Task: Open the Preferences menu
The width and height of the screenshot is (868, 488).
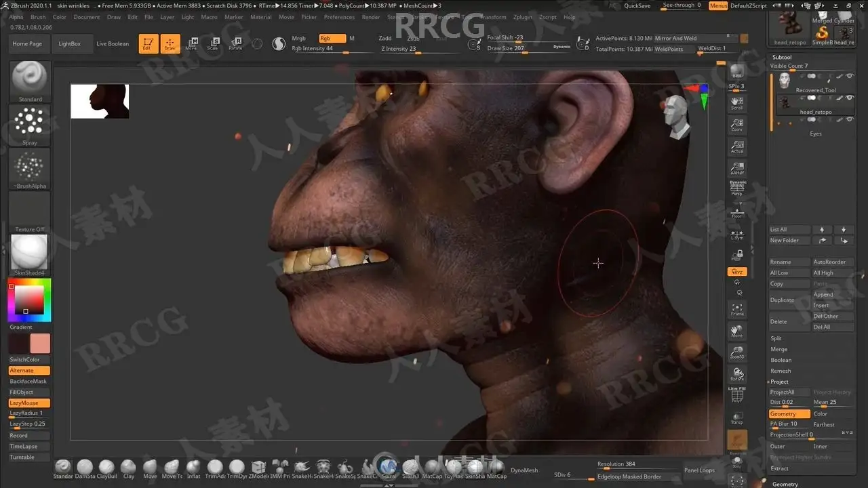Action: coord(339,17)
